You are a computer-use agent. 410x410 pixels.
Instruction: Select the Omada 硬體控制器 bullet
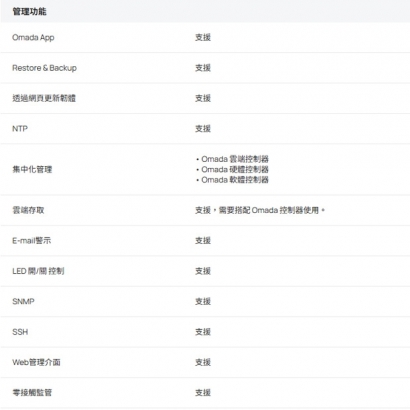coord(232,169)
